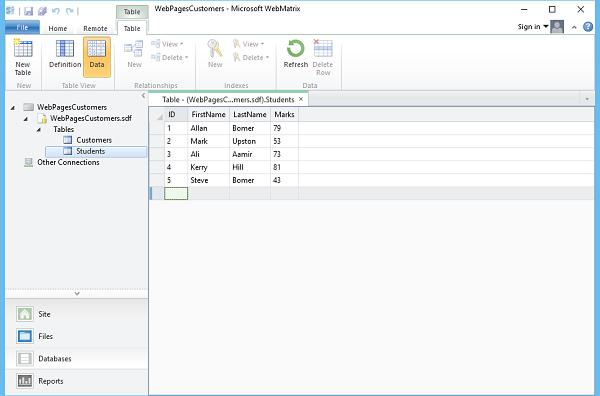This screenshot has width=600, height=396.
Task: Open the Sign in dropdown
Action: click(533, 27)
